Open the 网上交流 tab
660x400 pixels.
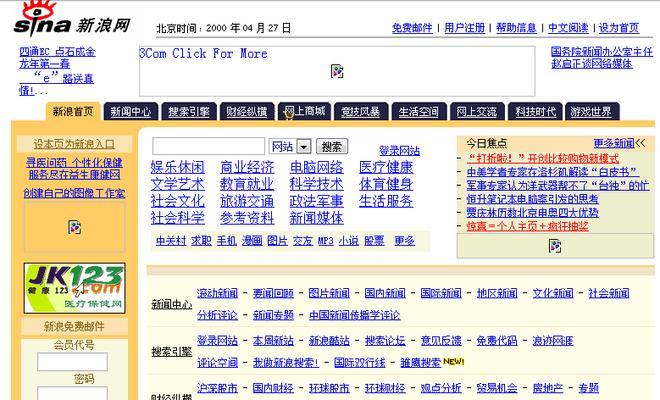[x=477, y=112]
